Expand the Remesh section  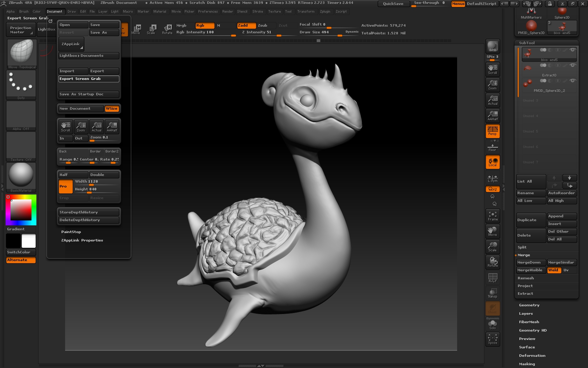526,278
